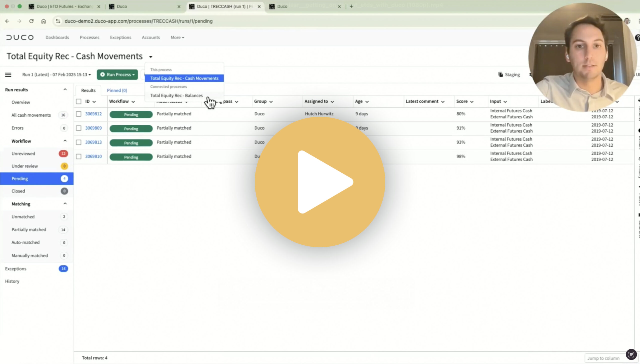Open record ID 3069809 link
This screenshot has width=640, height=364.
tap(93, 128)
